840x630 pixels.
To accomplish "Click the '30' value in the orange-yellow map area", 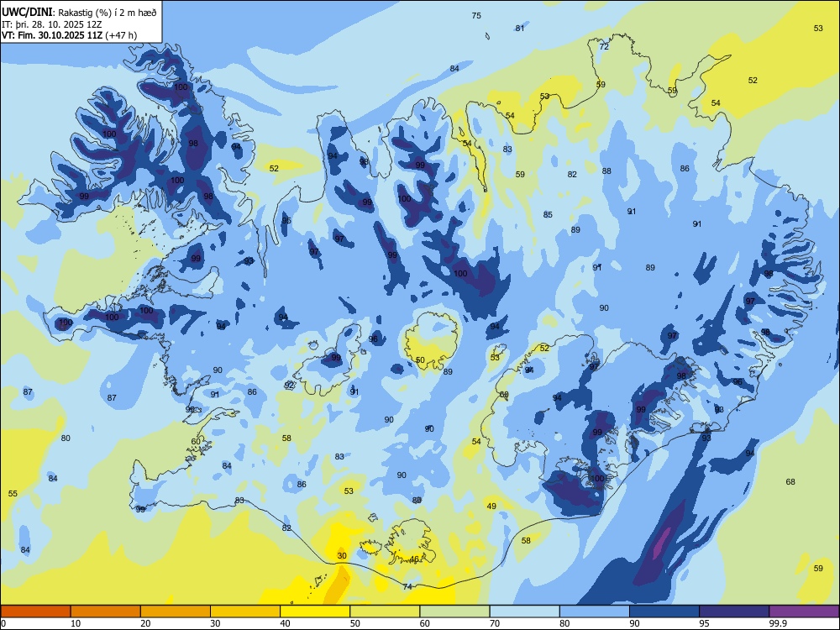I will coord(342,555).
